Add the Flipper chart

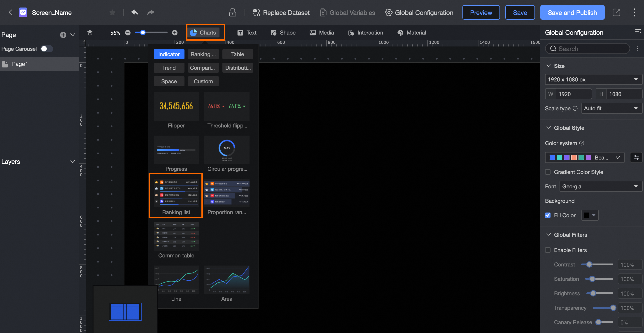coord(176,111)
